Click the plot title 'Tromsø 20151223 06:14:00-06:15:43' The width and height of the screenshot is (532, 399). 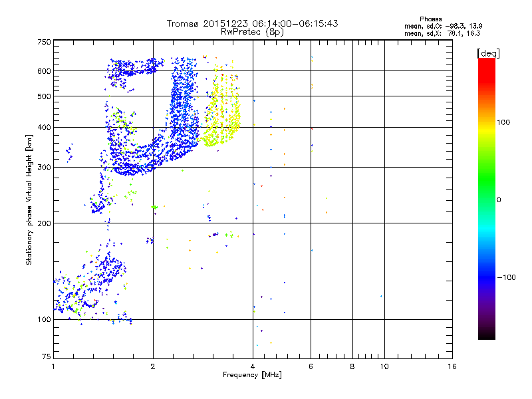point(253,23)
